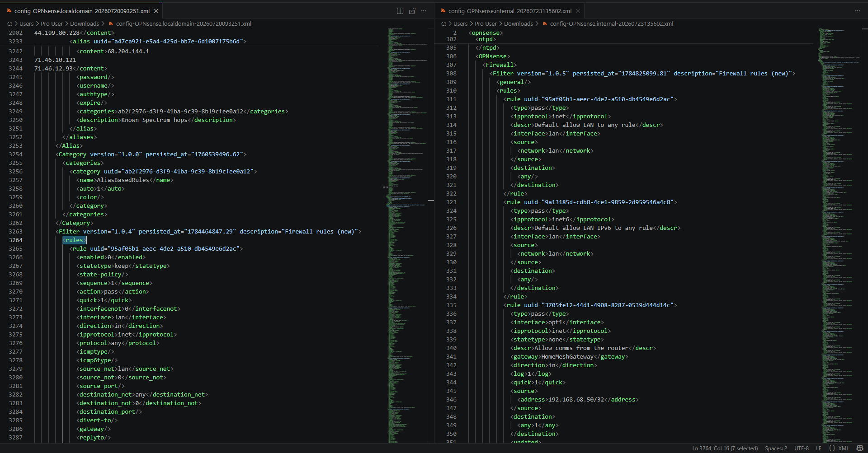Click Filter version 1.0.4 line in left editor
Viewport: 868px width, 453px height.
[208, 232]
